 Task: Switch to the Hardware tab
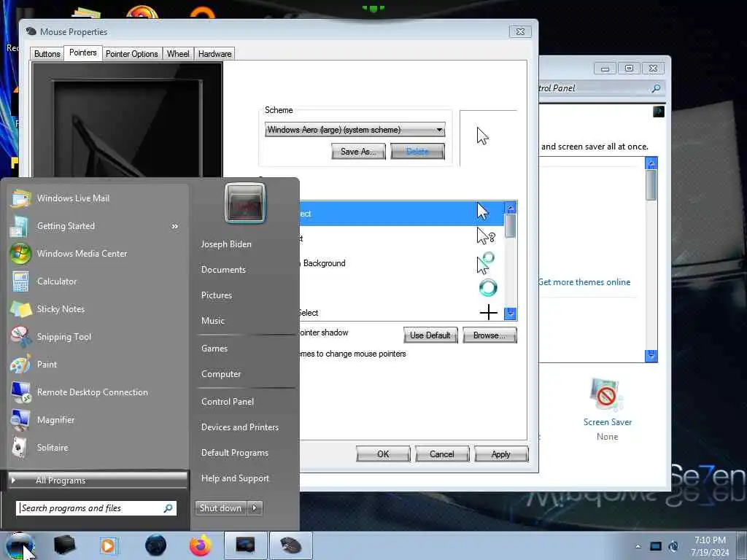(x=215, y=54)
